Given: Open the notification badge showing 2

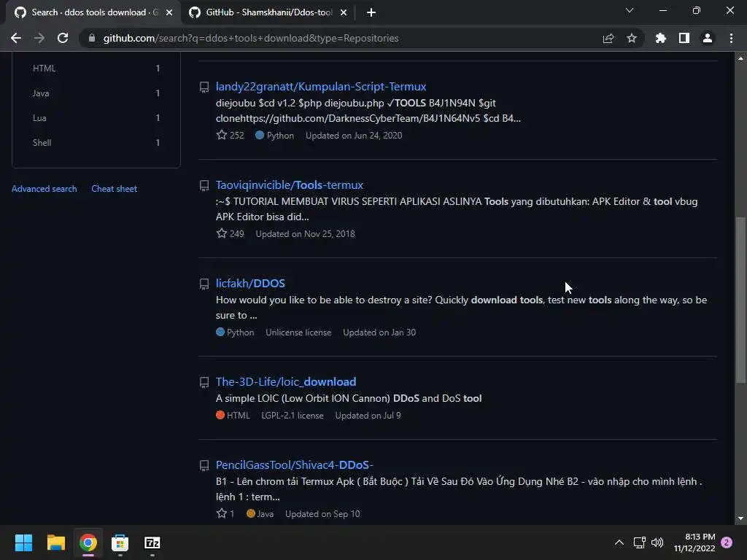Looking at the screenshot, I should 727,542.
